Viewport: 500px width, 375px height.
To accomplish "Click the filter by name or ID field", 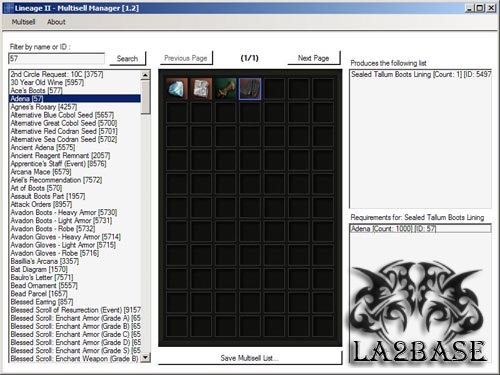I will pos(57,59).
